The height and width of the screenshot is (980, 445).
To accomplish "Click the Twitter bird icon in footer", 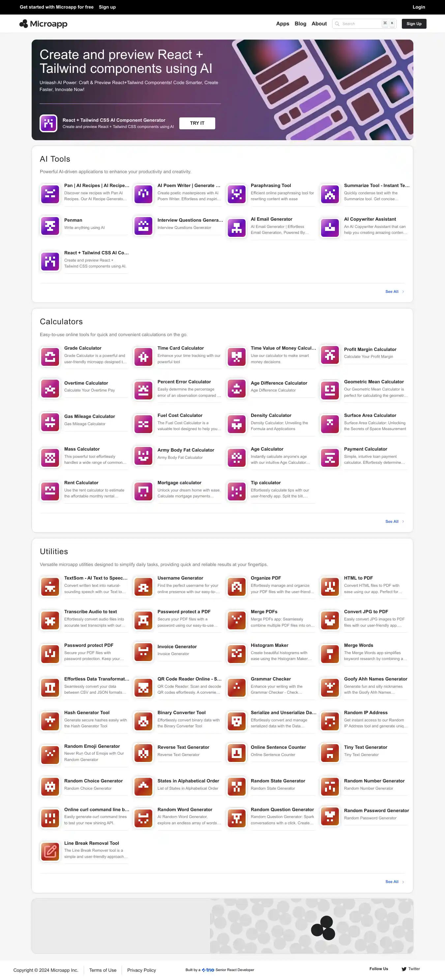I will [404, 969].
